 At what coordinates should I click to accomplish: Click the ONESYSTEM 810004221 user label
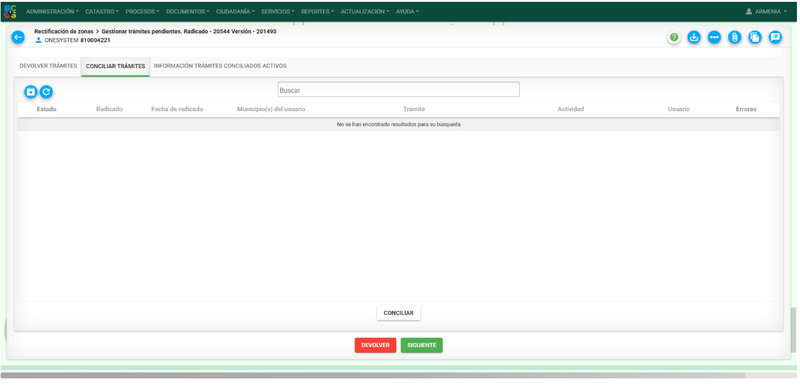coord(77,40)
